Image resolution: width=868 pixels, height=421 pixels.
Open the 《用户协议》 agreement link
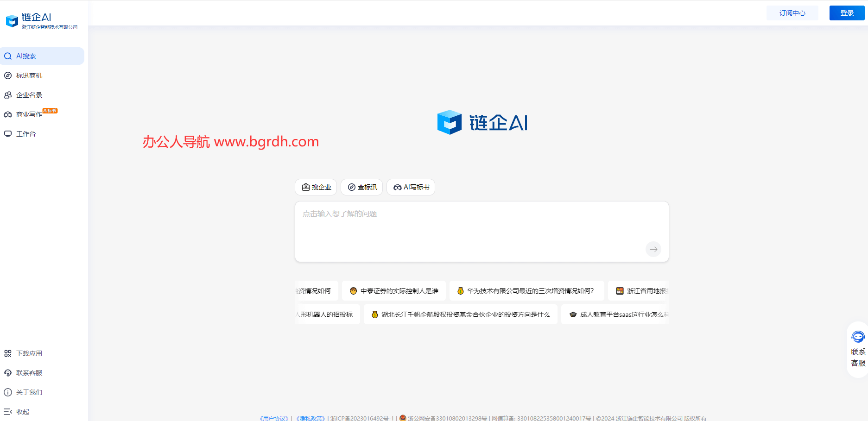pyautogui.click(x=274, y=418)
